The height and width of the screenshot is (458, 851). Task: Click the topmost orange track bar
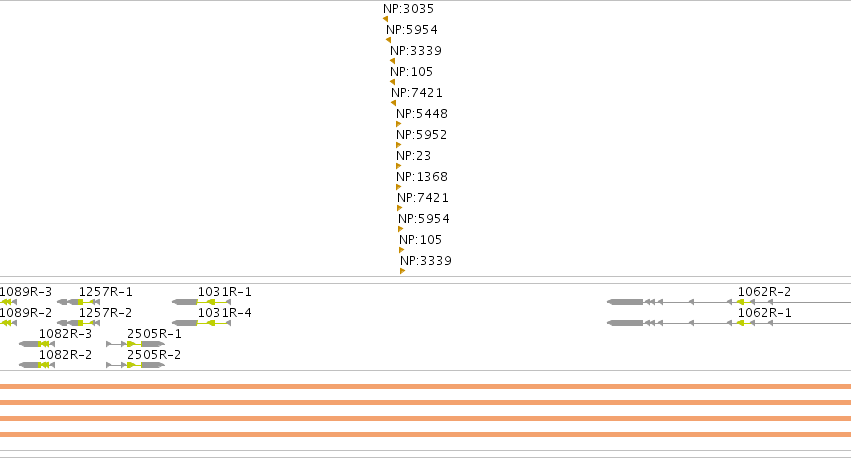pos(426,387)
